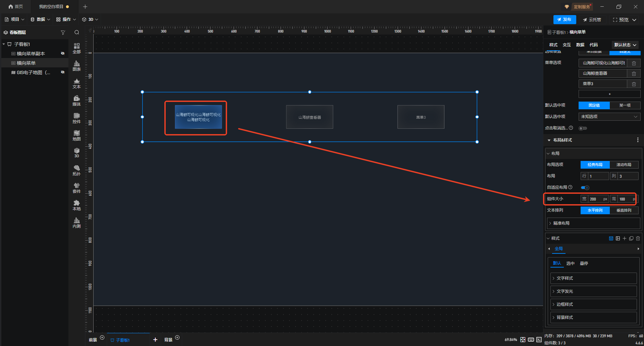Screen dimensions: 644x346
Task: Toggle visibility of 横向菜单副本 layer
Action: click(x=62, y=54)
